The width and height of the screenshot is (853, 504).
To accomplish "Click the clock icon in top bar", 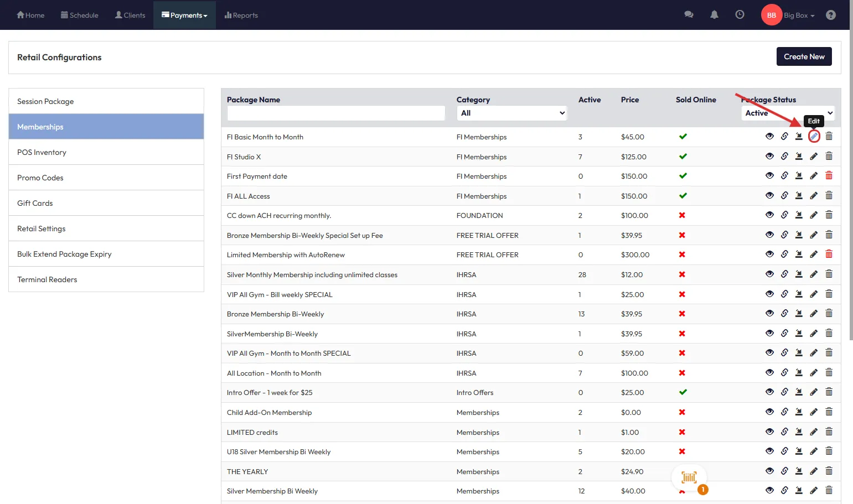I will click(x=740, y=15).
